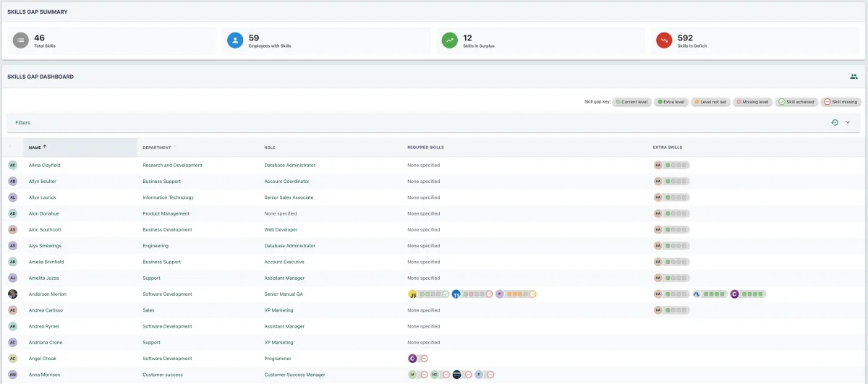Click the Employees with Skills person icon
The image size is (868, 384).
[234, 41]
